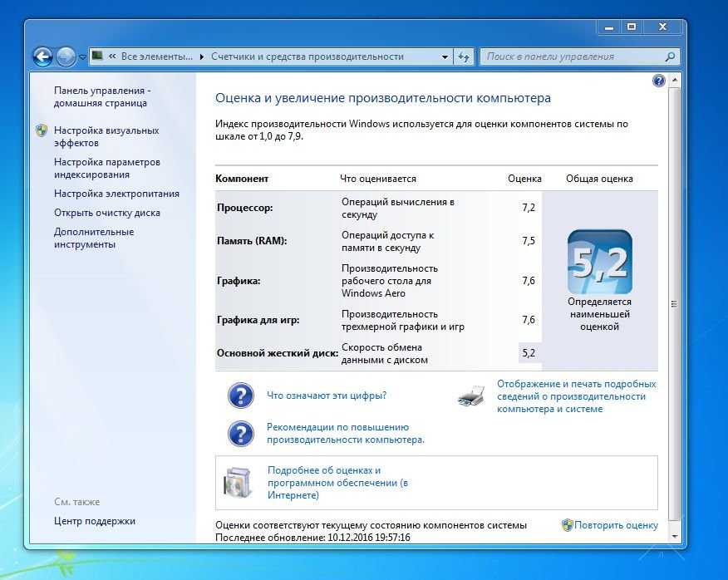Click the shield icon beside visual effects link
The image size is (728, 580).
[42, 130]
